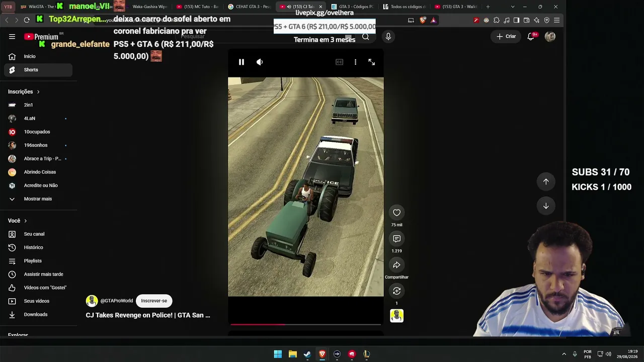Open Assistir mais tarde list
This screenshot has width=644, height=362.
click(x=38, y=275)
